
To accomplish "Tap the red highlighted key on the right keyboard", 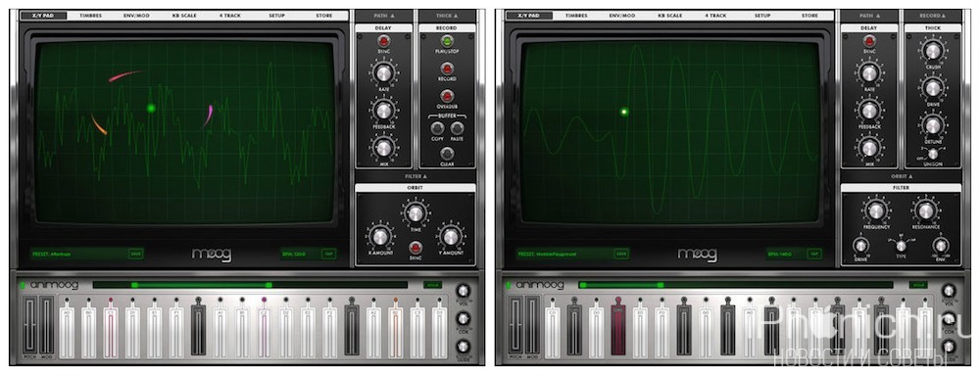I will point(617,331).
